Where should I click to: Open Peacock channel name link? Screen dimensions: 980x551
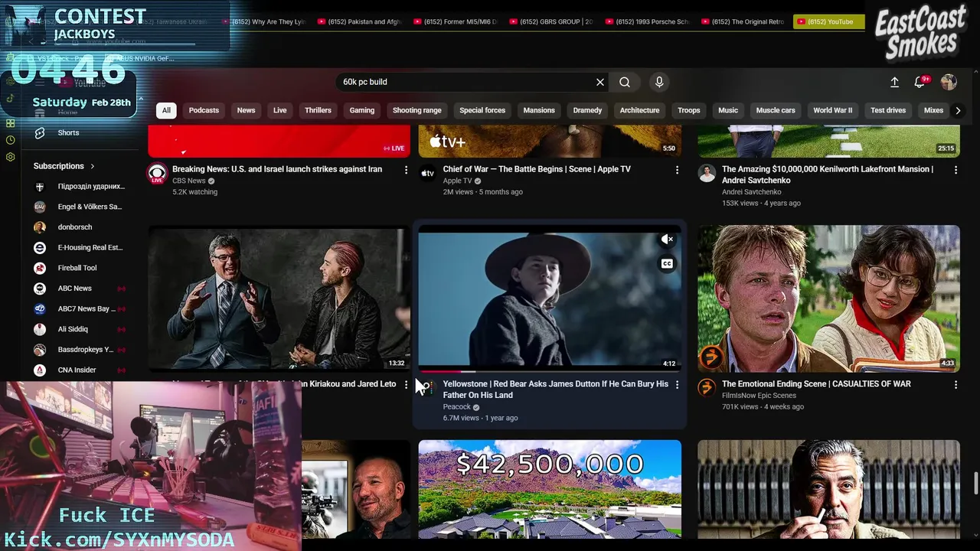[456, 407]
